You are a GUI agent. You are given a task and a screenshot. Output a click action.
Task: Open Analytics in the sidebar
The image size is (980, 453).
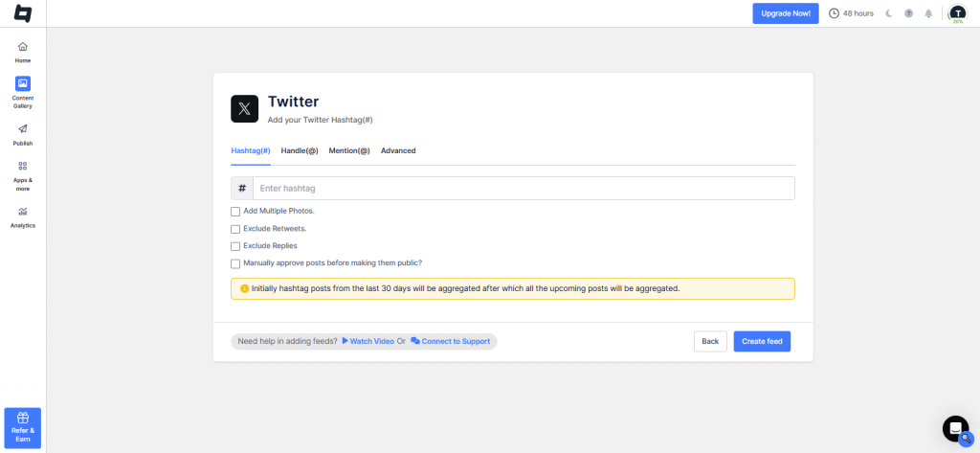[23, 216]
